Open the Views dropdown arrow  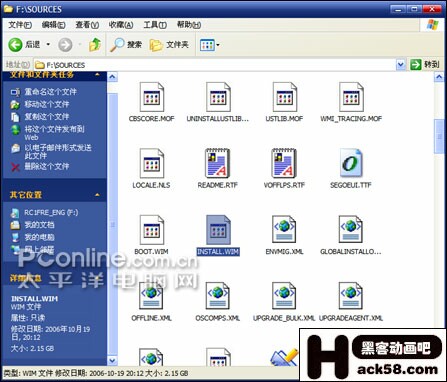click(218, 45)
